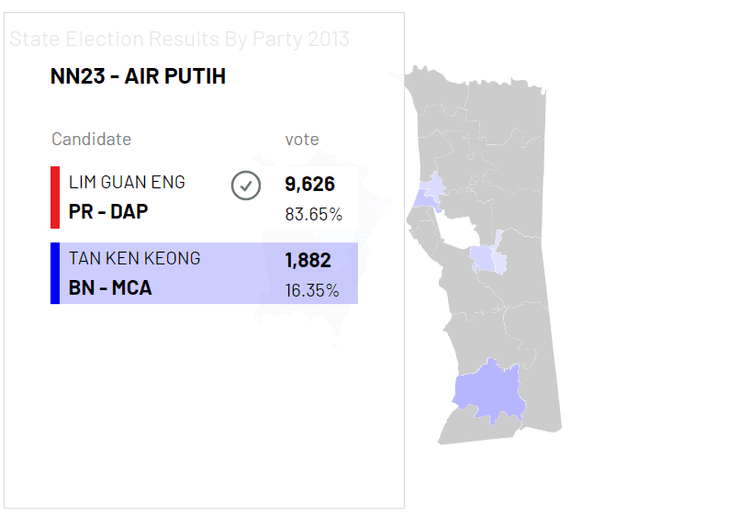The width and height of the screenshot is (750, 528).
Task: Click the blue BN - MCA color bar
Action: click(55, 273)
